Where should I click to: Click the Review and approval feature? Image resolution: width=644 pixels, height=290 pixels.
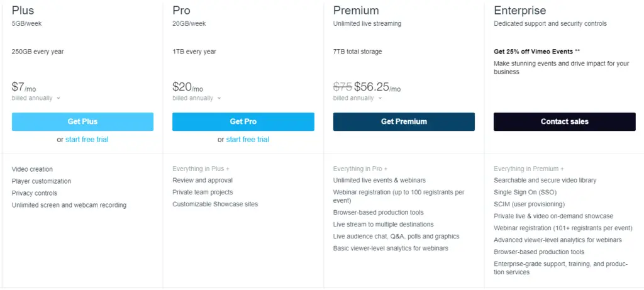203,181
